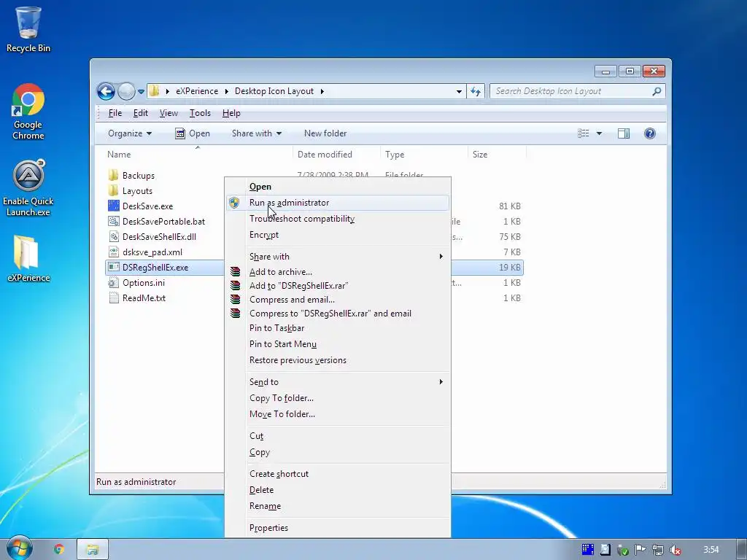The width and height of the screenshot is (747, 560).
Task: Choose Restore previous versions
Action: click(x=338, y=360)
